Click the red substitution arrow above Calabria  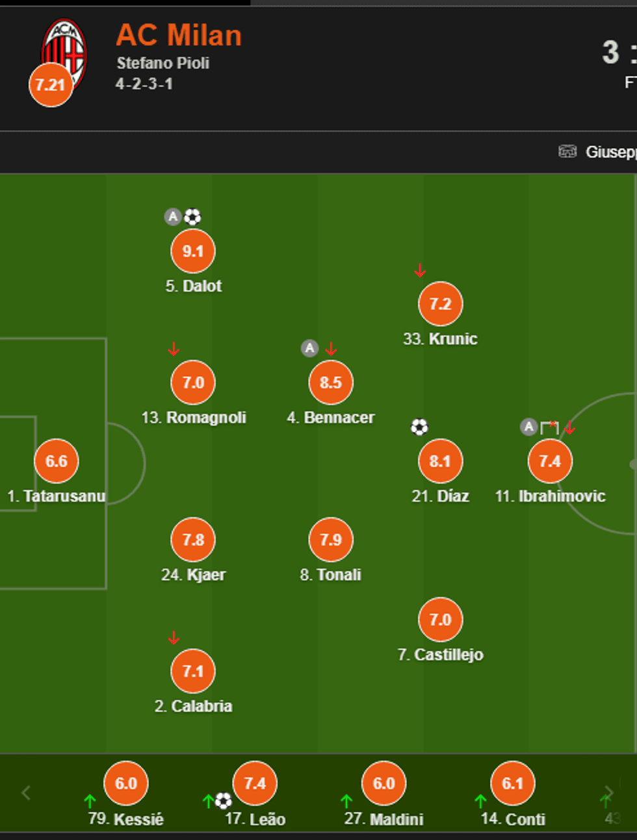click(x=174, y=637)
